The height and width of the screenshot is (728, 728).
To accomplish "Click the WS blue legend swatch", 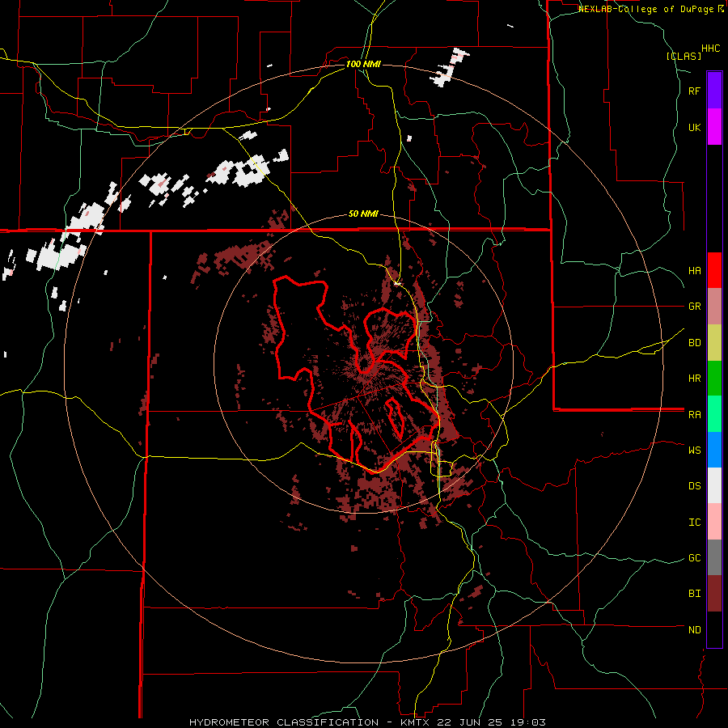I will coord(714,450).
